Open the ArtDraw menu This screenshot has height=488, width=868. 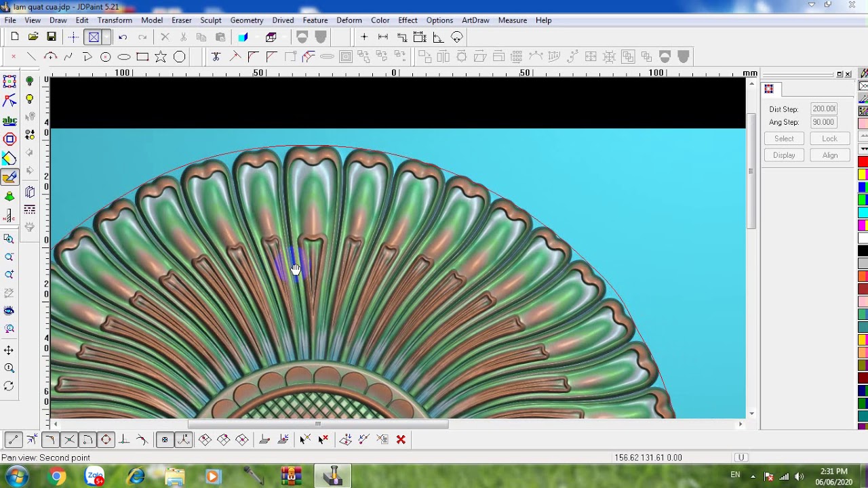tap(475, 20)
